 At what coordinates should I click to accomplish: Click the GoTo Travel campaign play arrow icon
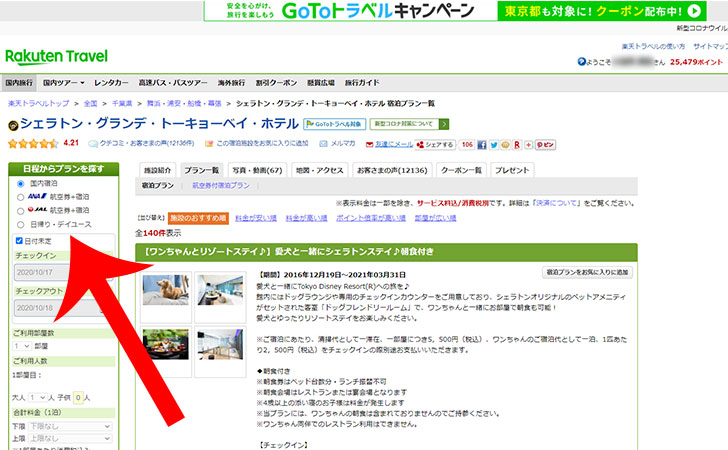694,11
